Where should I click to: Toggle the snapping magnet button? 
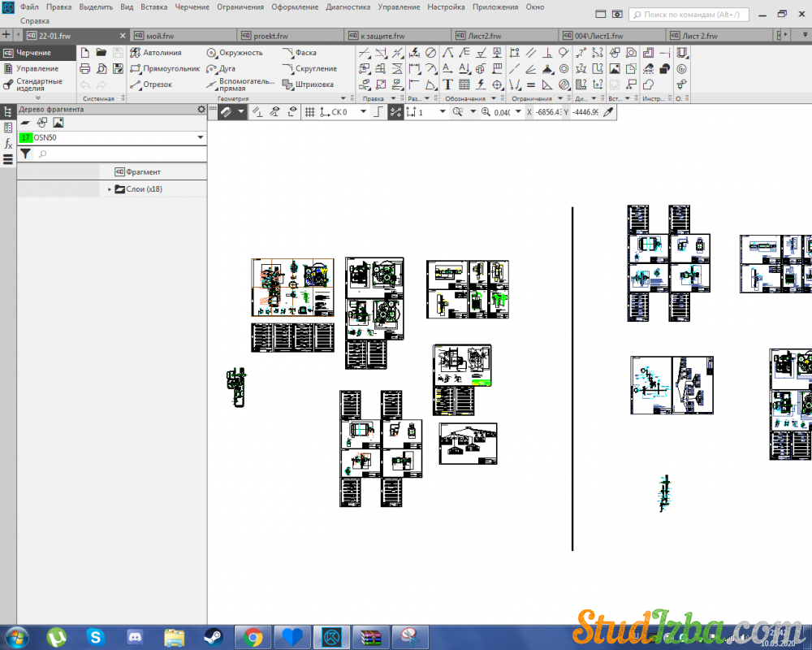227,112
